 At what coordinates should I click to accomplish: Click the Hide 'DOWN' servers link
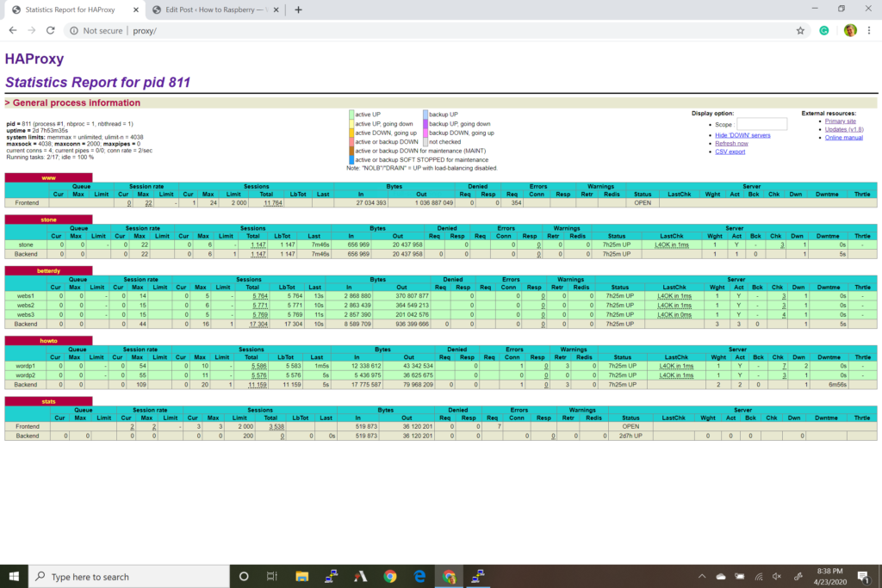click(x=742, y=135)
